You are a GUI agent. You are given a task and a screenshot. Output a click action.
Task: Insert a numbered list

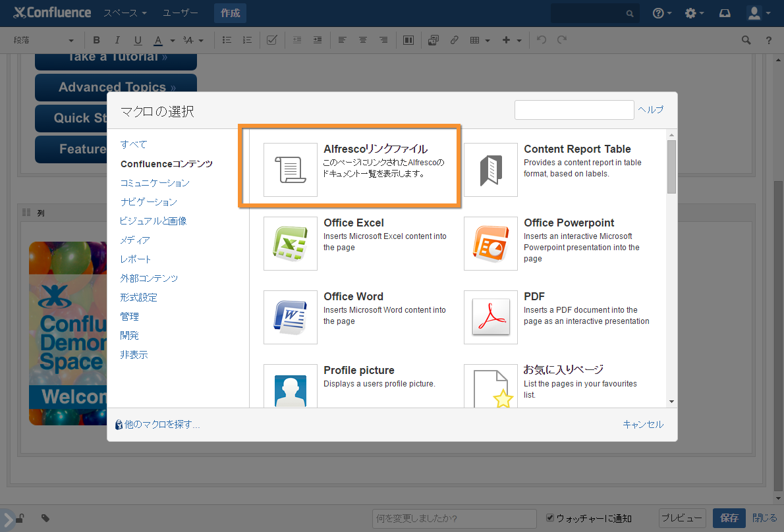click(x=247, y=40)
